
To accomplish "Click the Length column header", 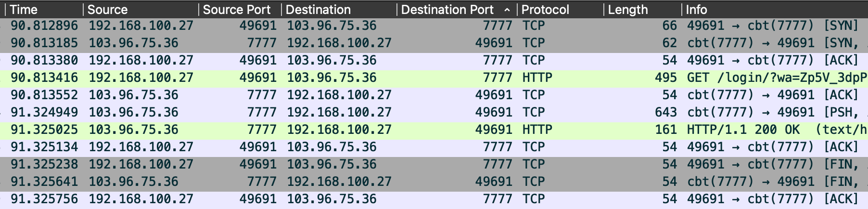I will click(x=628, y=10).
